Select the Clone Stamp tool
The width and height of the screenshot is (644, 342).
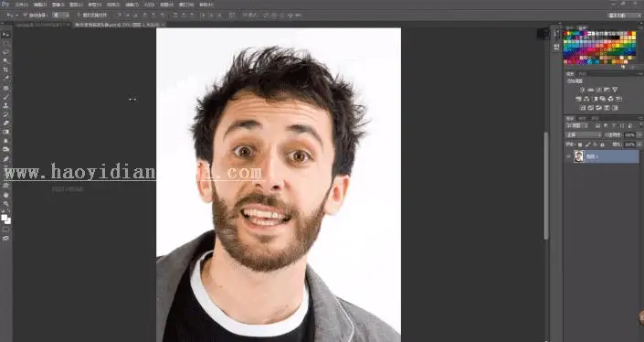tap(5, 106)
